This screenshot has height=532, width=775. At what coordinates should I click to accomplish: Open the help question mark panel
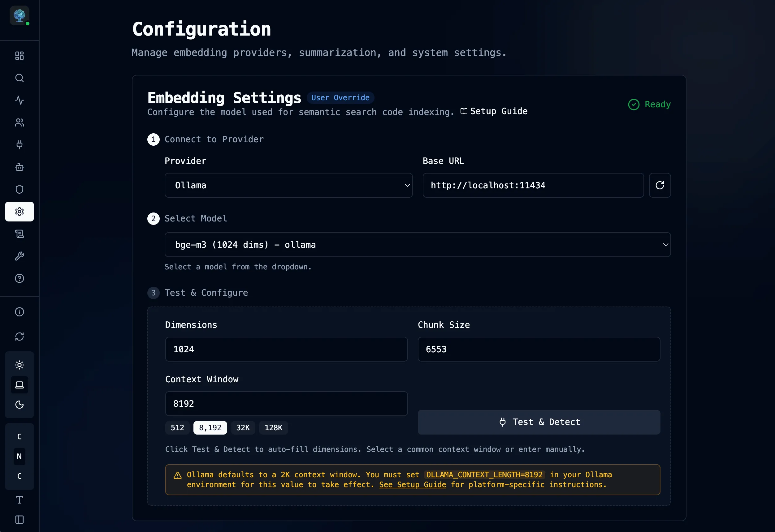point(19,278)
